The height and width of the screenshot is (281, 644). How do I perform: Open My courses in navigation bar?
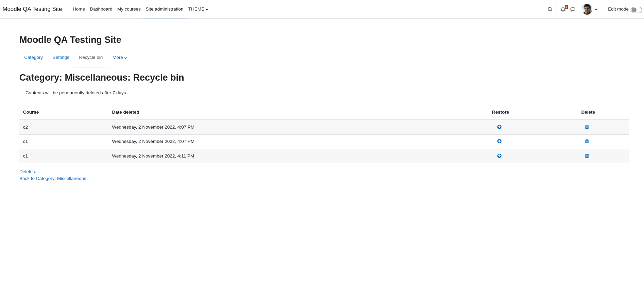pos(129,9)
